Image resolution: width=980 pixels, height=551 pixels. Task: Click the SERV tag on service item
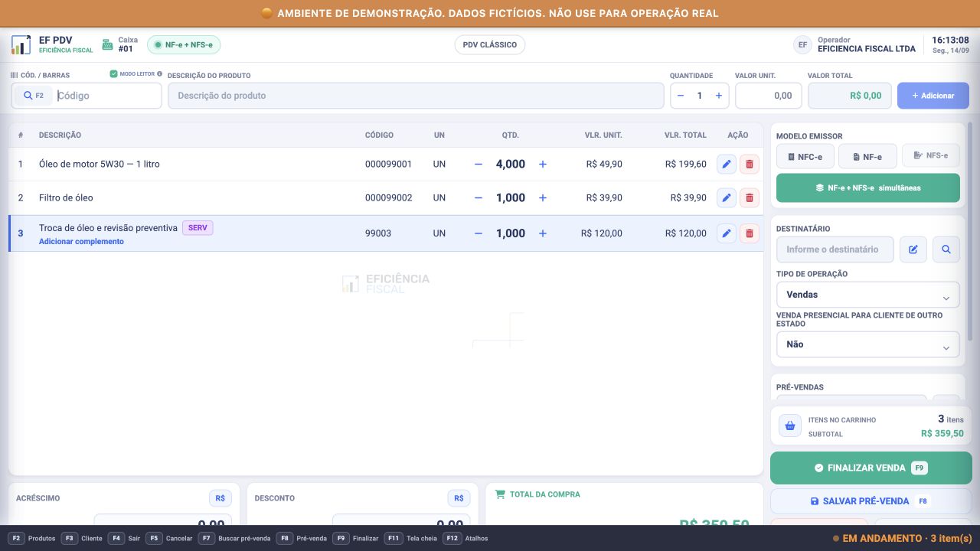click(x=198, y=228)
